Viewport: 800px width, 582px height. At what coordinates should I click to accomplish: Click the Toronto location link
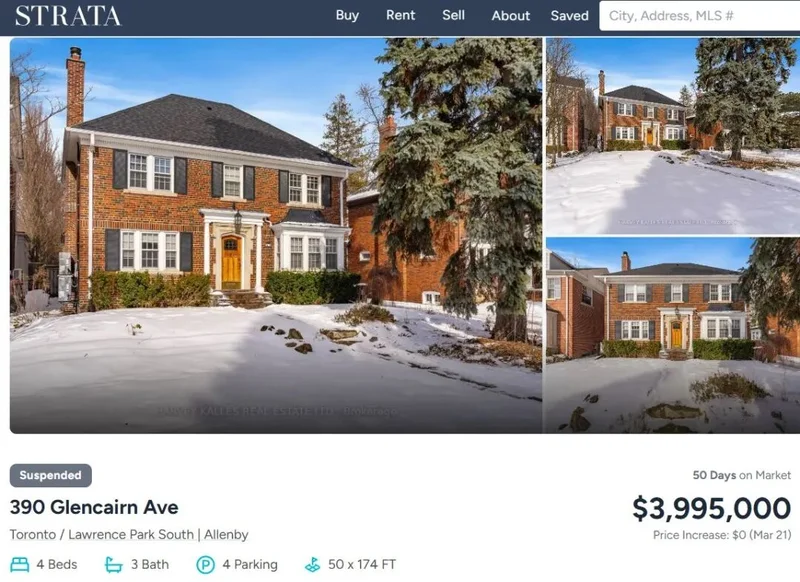(33, 535)
